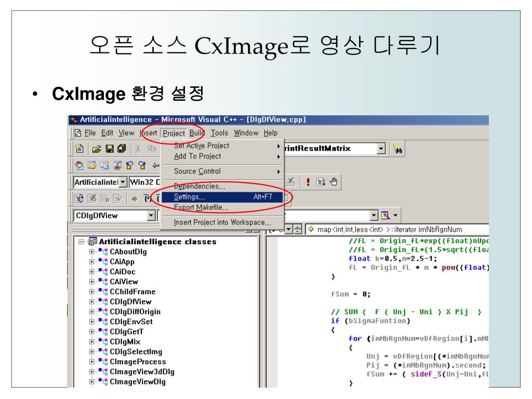Select CAiView in class tree

tap(124, 282)
